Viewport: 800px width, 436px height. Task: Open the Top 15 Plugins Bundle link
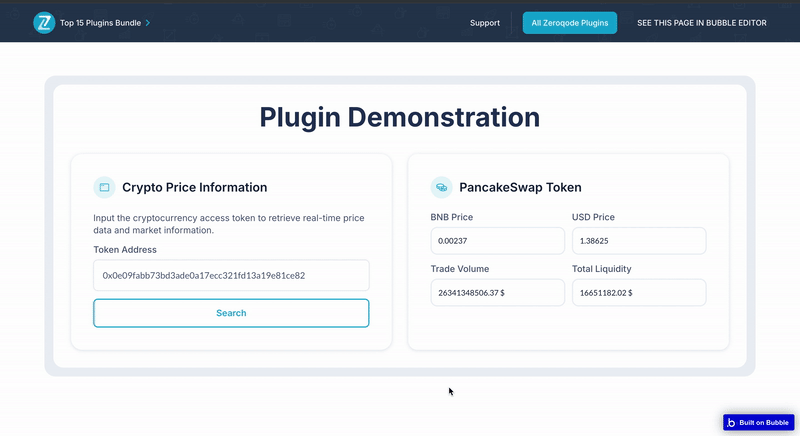tap(101, 23)
